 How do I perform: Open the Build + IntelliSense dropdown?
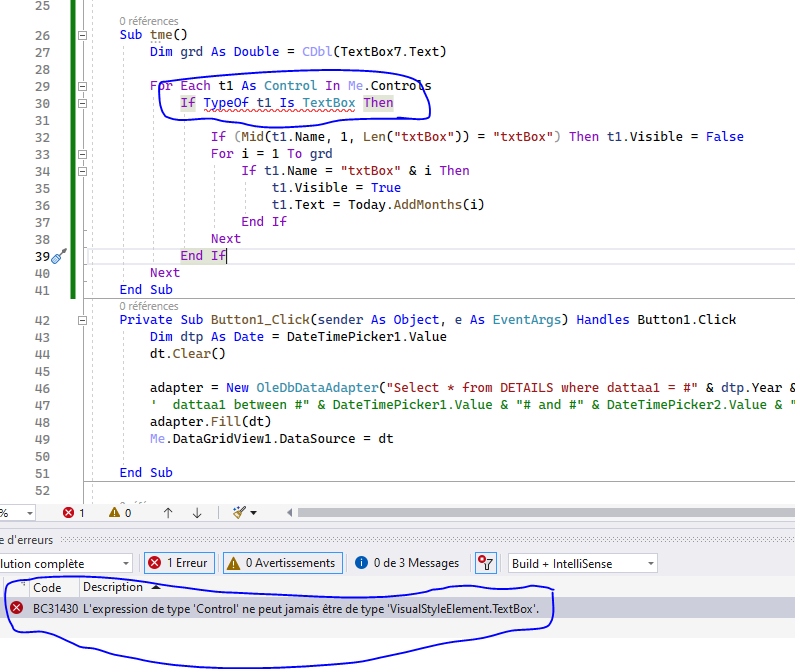pyautogui.click(x=583, y=563)
